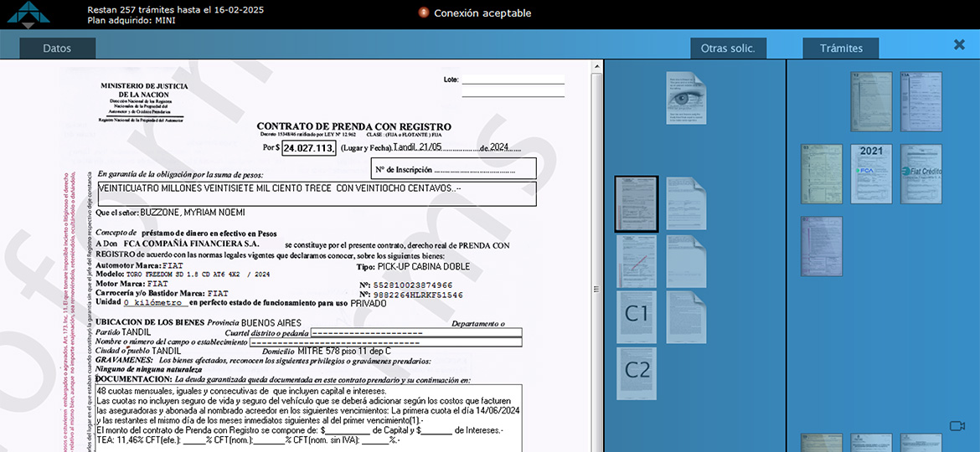Click the blue triangle application logo
This screenshot has height=452, width=980.
(28, 14)
